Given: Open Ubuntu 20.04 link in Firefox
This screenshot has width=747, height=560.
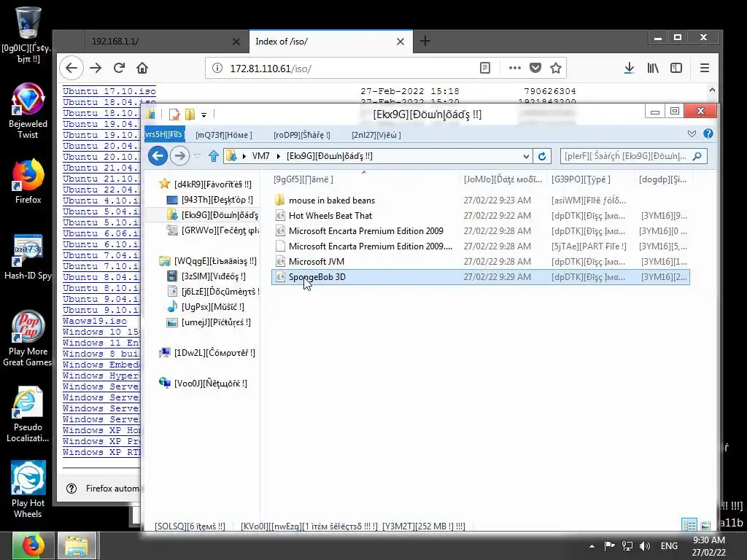Looking at the screenshot, I should [101, 146].
